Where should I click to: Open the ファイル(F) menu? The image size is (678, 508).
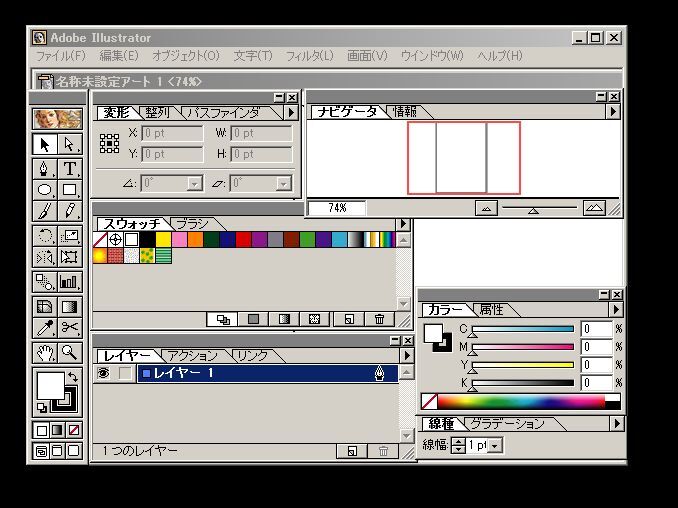coord(61,56)
